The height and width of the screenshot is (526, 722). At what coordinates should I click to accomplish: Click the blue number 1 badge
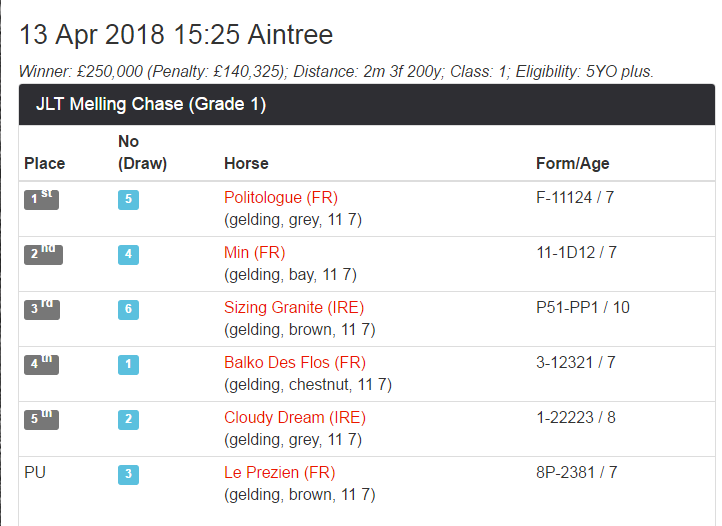click(128, 364)
